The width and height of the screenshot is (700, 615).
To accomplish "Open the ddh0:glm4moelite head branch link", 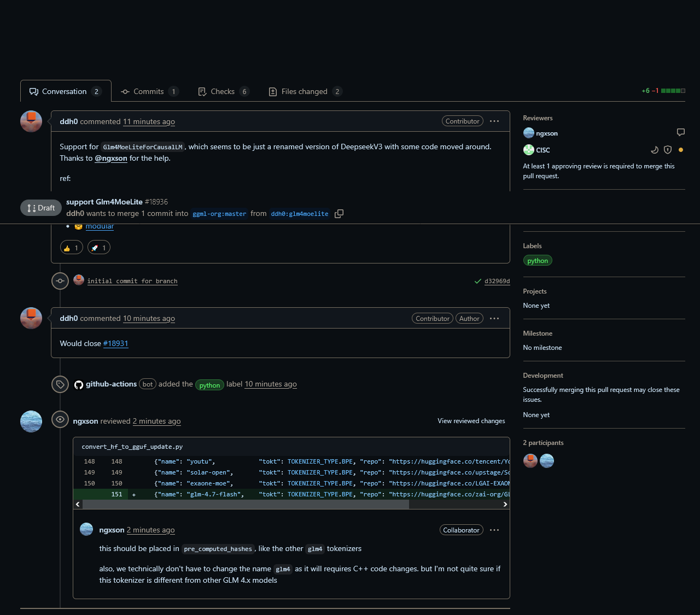I will coord(300,214).
